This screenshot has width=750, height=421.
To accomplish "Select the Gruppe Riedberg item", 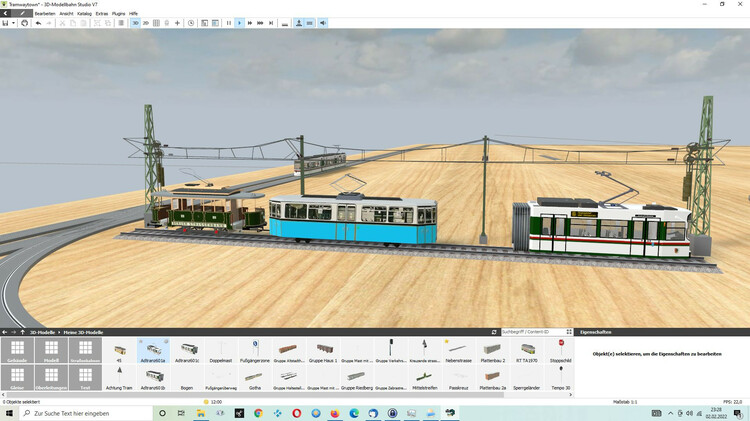I will [x=357, y=378].
